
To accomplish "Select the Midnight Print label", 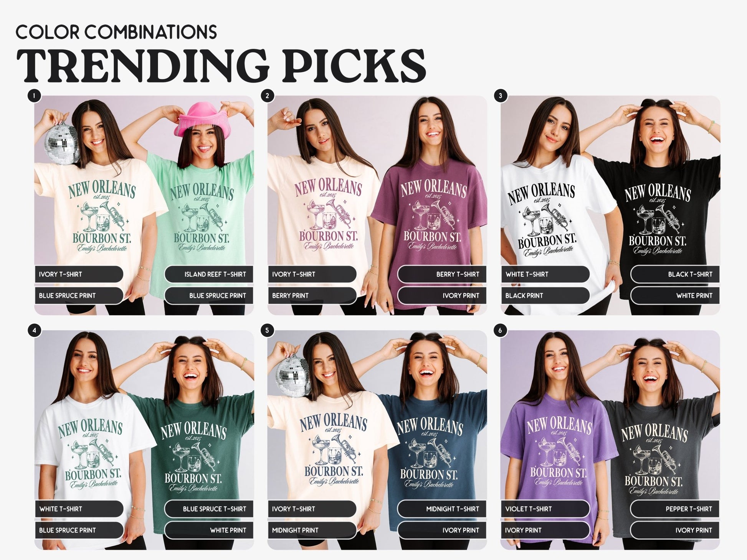I will pyautogui.click(x=312, y=530).
